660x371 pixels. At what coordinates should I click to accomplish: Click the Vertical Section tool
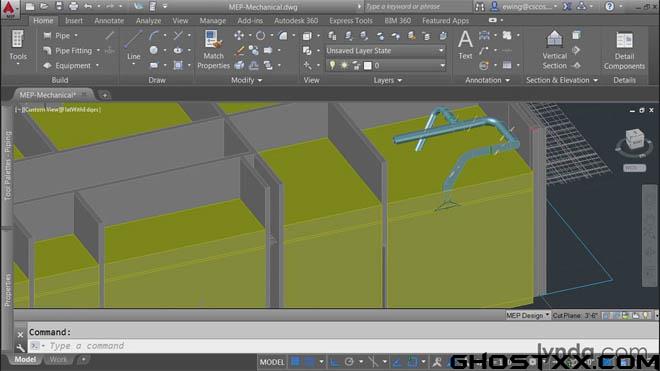(x=554, y=50)
